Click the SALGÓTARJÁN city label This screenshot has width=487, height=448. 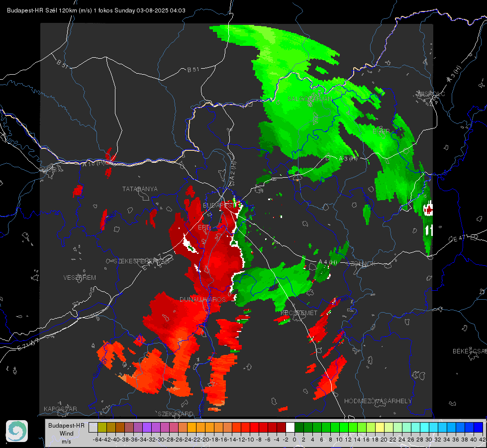click(x=309, y=99)
